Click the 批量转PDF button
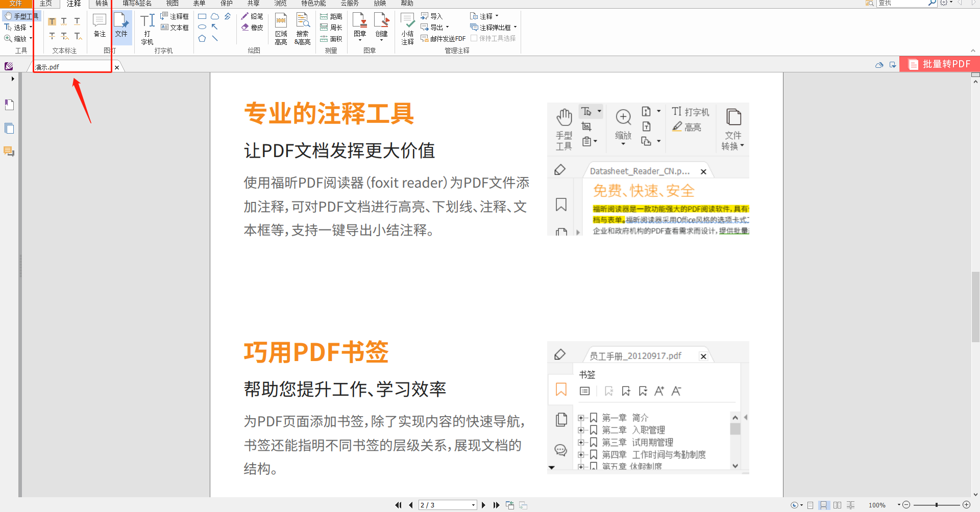 pos(940,64)
